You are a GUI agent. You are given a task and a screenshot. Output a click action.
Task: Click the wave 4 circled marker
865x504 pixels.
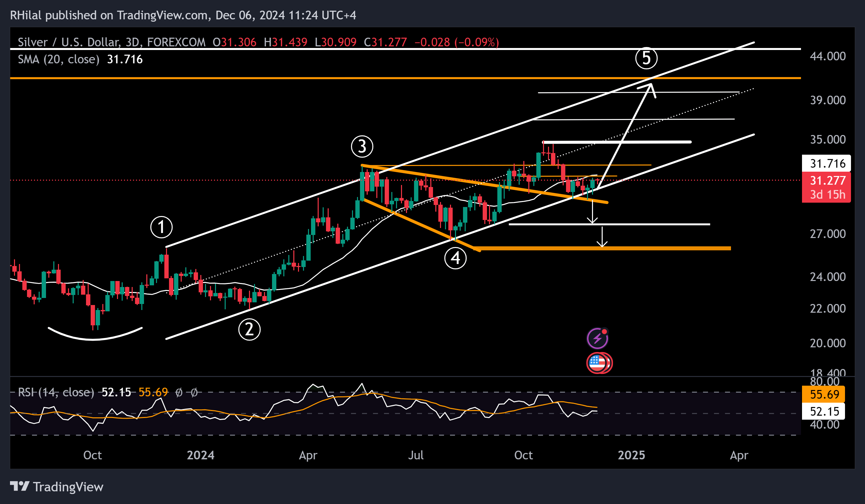455,258
